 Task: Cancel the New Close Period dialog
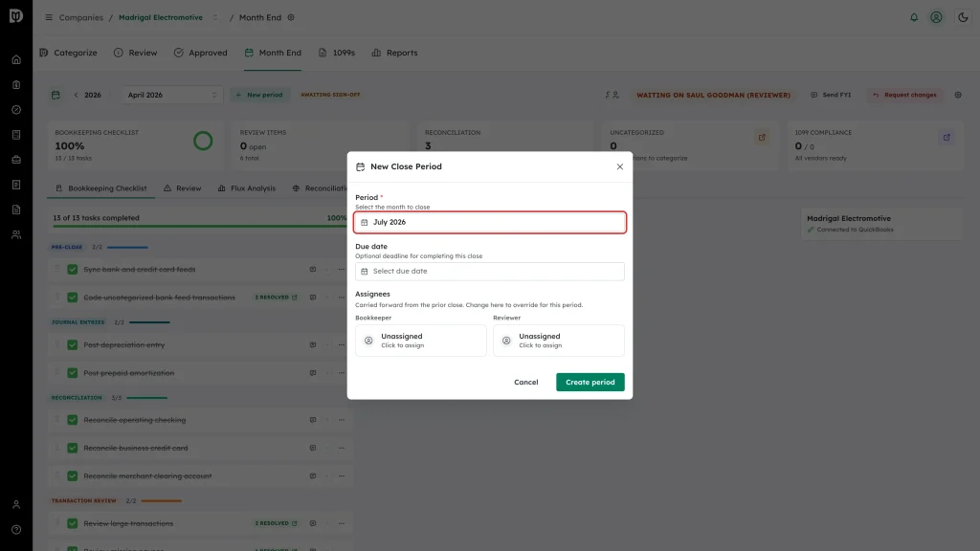[x=525, y=382]
